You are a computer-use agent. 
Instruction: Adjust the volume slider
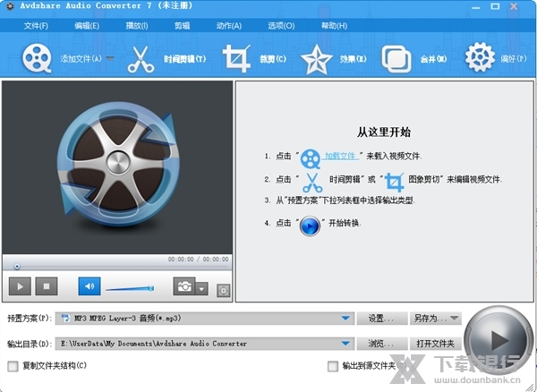tap(130, 288)
